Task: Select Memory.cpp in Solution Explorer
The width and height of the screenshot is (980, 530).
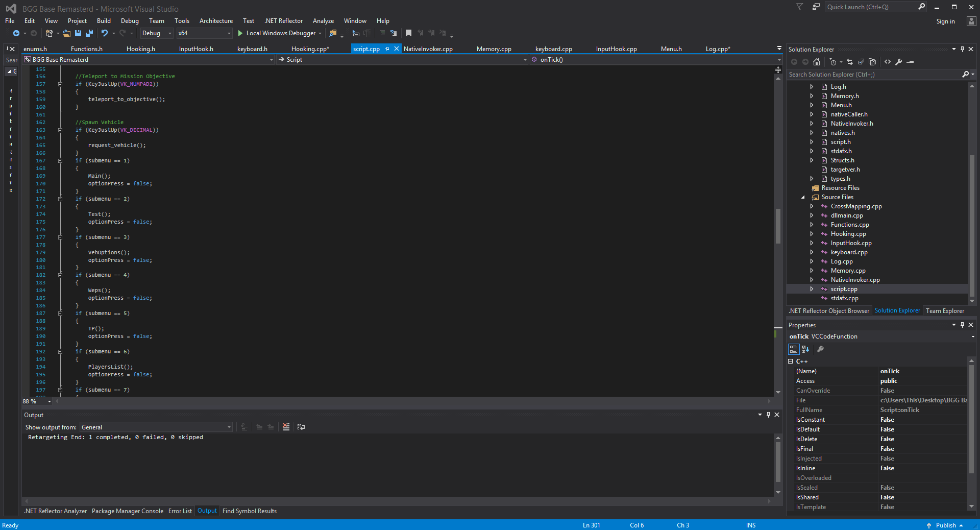Action: click(848, 271)
